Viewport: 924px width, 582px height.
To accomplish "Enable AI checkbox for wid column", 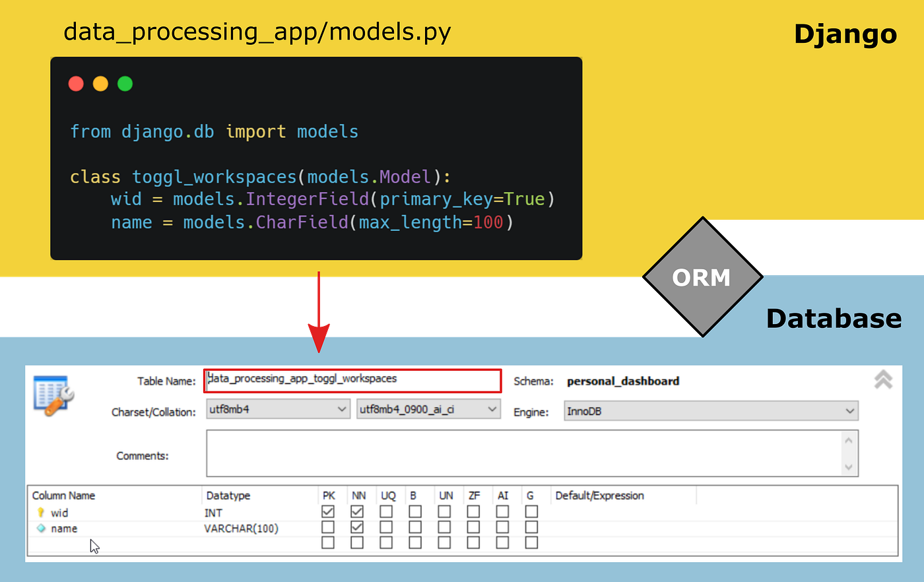I will click(x=502, y=511).
